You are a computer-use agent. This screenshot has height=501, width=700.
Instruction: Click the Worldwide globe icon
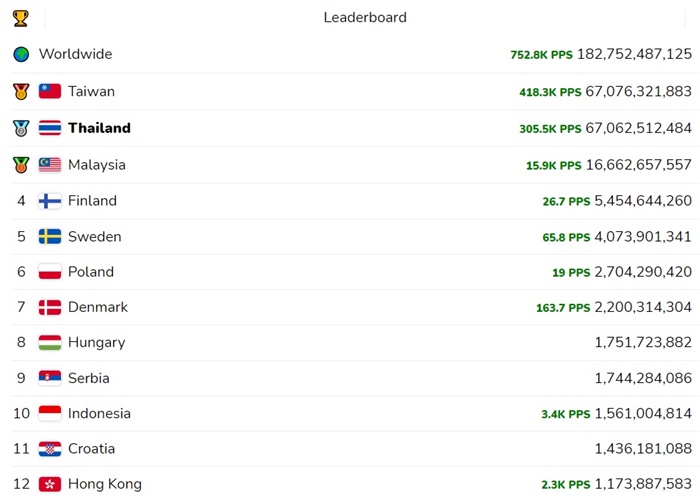tap(21, 54)
